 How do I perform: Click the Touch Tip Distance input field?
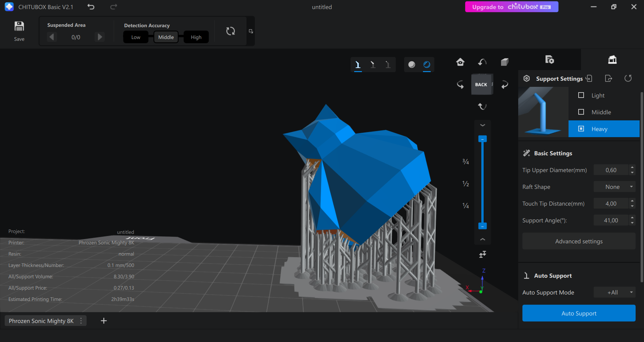pyautogui.click(x=611, y=204)
